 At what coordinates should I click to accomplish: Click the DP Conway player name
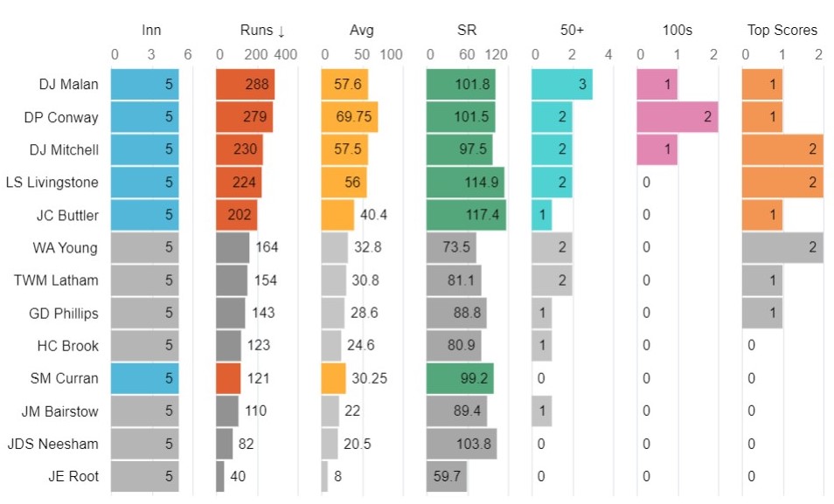[66, 117]
